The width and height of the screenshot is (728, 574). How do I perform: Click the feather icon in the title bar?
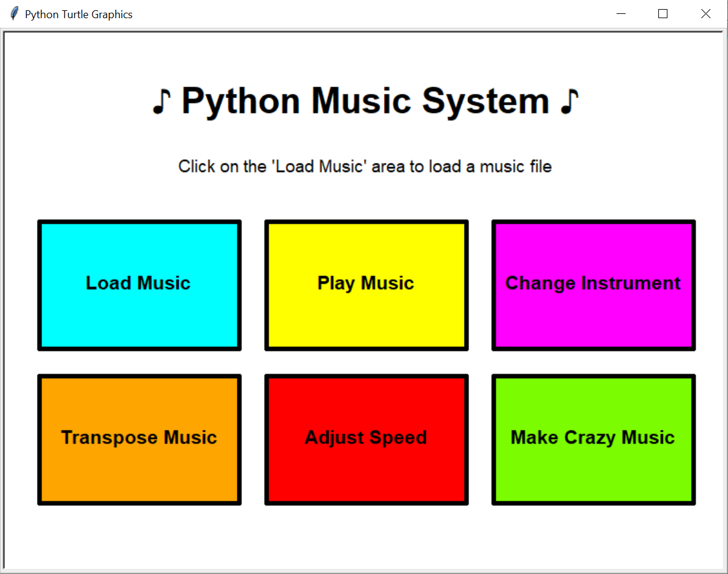pos(15,14)
